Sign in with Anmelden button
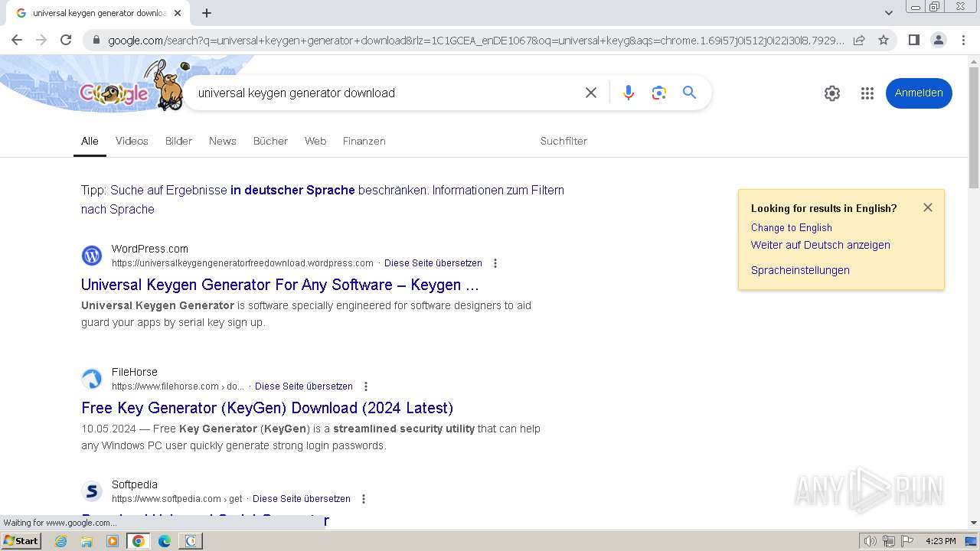The height and width of the screenshot is (551, 980). [x=919, y=93]
